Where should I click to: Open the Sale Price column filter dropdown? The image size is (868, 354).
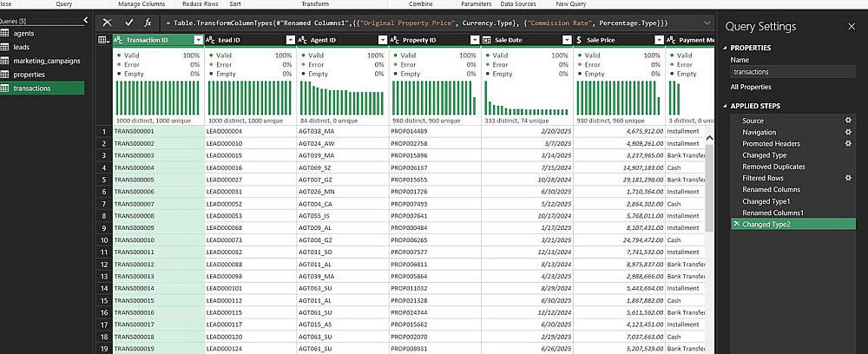click(659, 40)
